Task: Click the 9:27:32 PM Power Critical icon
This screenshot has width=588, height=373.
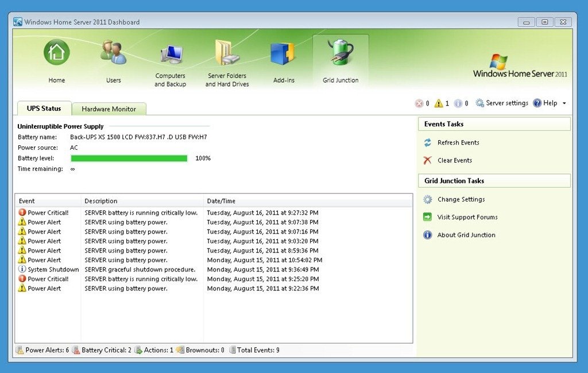Action: (22, 212)
